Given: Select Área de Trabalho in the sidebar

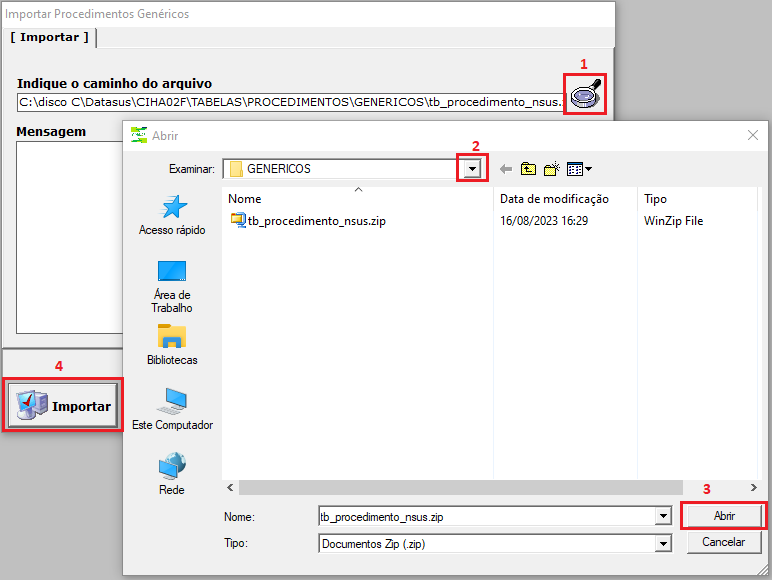Looking at the screenshot, I should [172, 285].
